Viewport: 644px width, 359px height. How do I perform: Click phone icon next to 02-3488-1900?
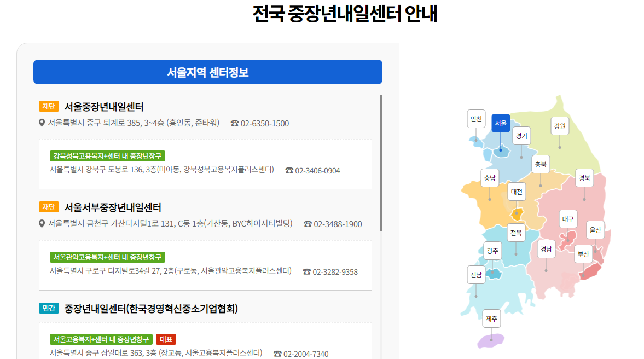[x=308, y=224]
